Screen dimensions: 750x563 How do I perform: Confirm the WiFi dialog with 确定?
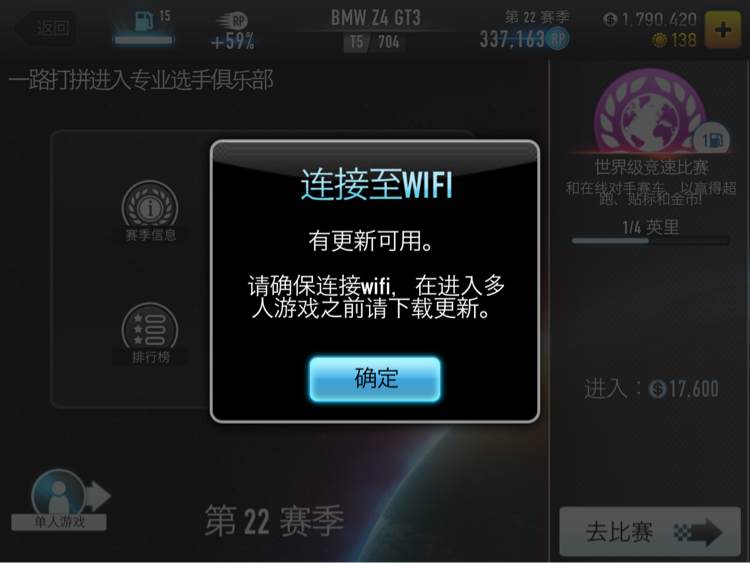coord(375,379)
